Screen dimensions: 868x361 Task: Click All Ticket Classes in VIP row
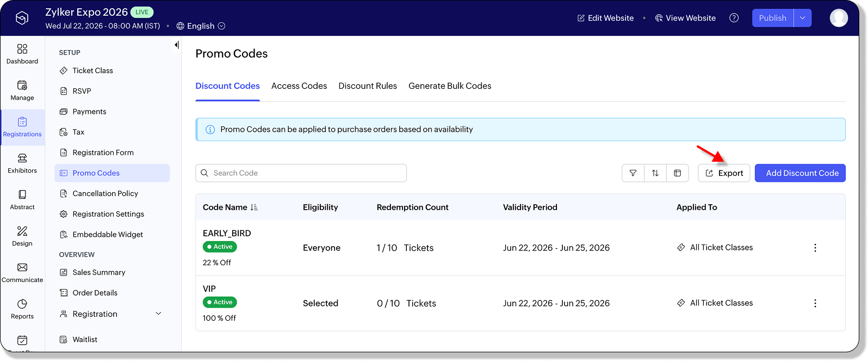tap(715, 303)
